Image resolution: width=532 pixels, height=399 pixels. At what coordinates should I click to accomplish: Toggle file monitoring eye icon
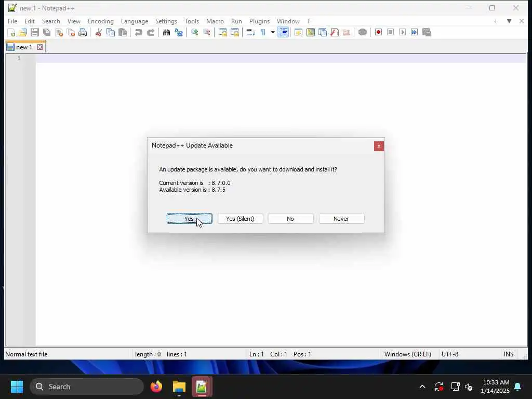362,32
